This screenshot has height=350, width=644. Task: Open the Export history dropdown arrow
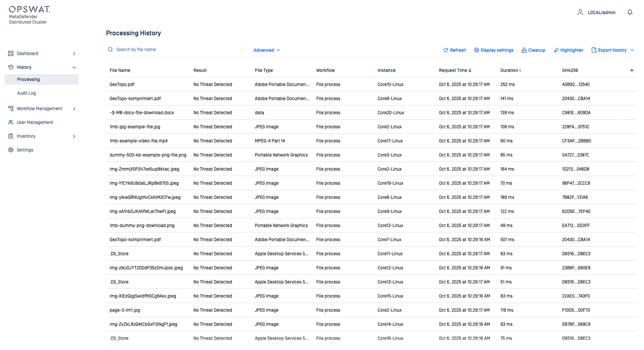click(632, 50)
